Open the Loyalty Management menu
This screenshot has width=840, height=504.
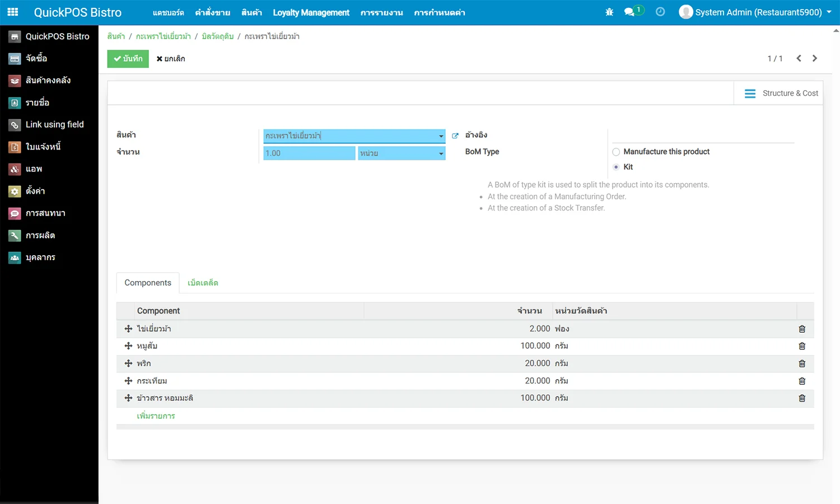[311, 12]
